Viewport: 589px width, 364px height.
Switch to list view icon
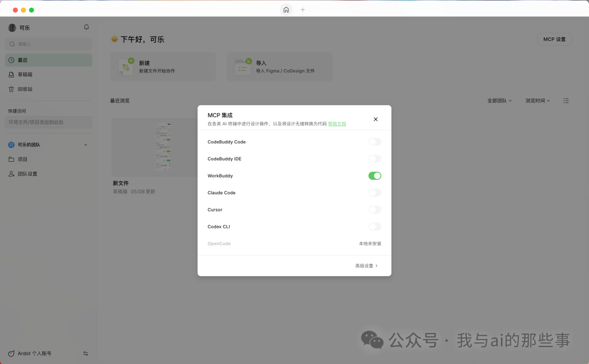(566, 101)
